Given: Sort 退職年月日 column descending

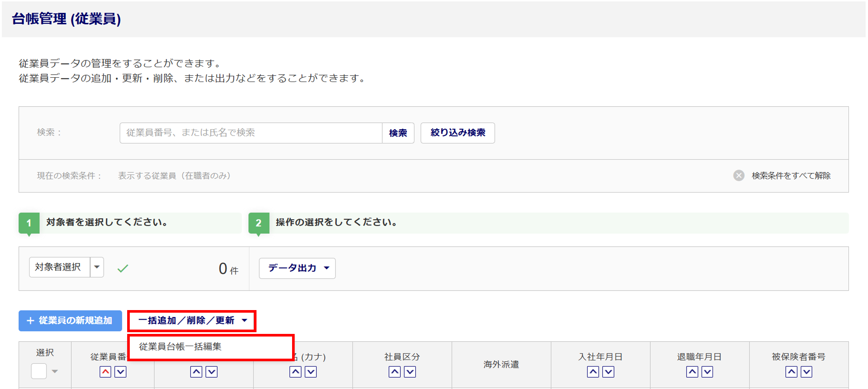Looking at the screenshot, I should coord(707,372).
